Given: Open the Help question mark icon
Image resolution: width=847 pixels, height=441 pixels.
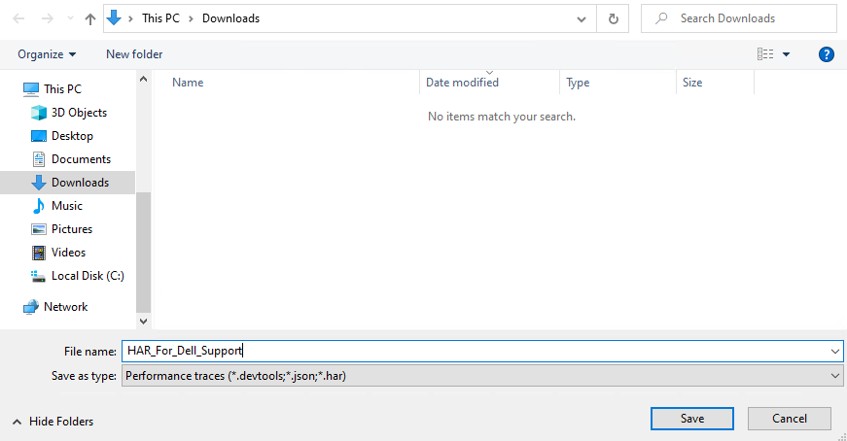Looking at the screenshot, I should pyautogui.click(x=826, y=54).
